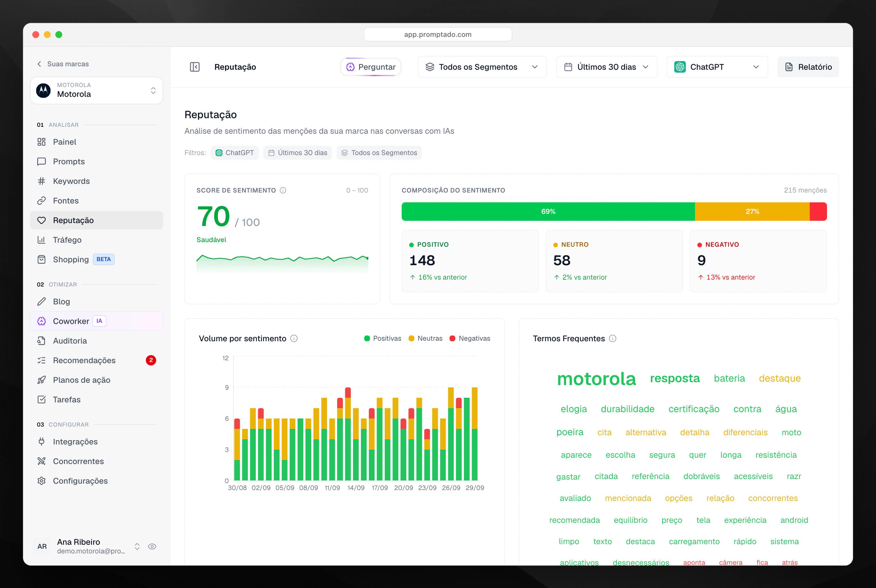Click the AR user avatar
876x588 pixels.
(x=42, y=546)
